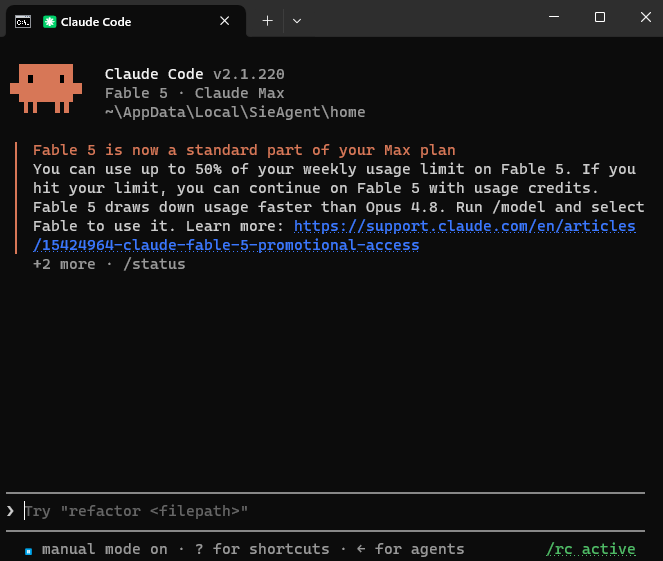Open the support.claude.com articles link
The image size is (663, 561).
coord(465,226)
